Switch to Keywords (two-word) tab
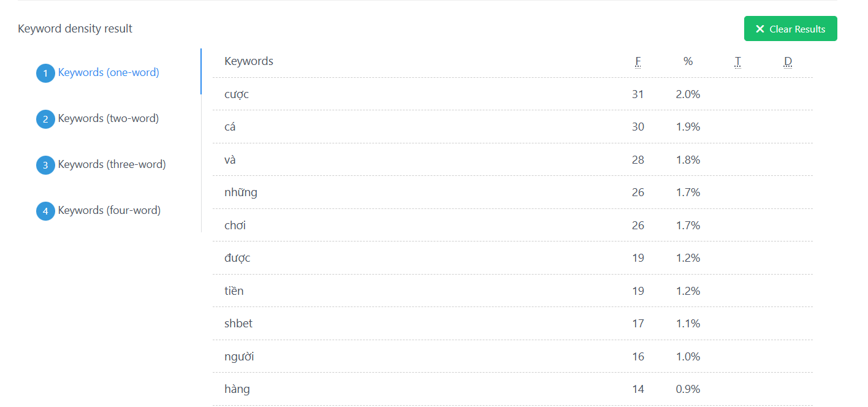 [108, 118]
